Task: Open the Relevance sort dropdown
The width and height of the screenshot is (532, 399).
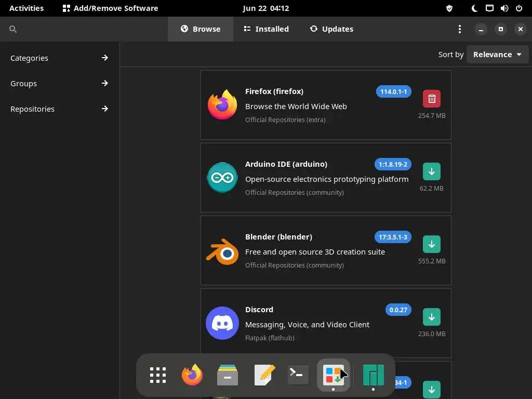Action: point(497,54)
